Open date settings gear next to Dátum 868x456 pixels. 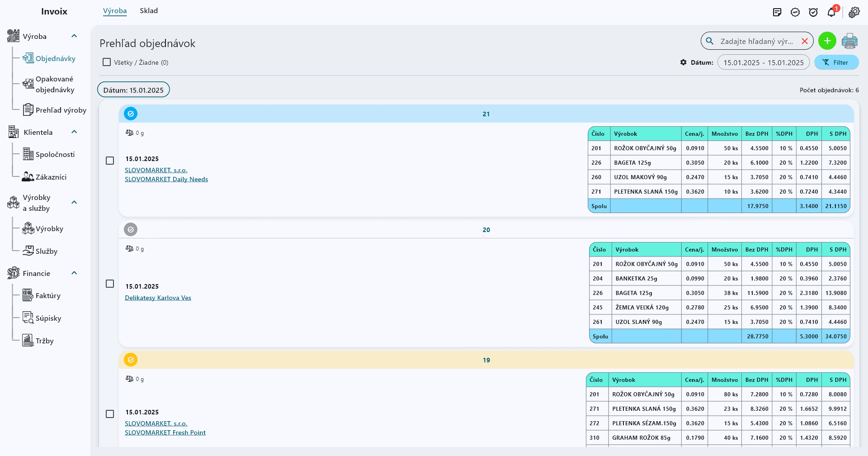[684, 62]
